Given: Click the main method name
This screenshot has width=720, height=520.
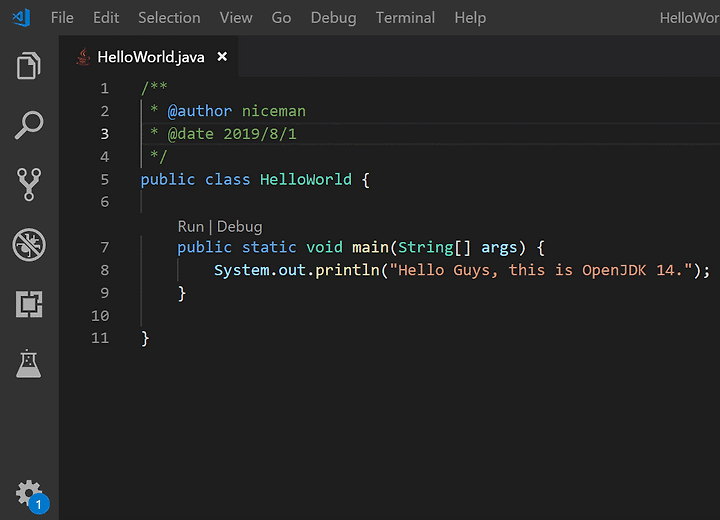Looking at the screenshot, I should pyautogui.click(x=370, y=248).
